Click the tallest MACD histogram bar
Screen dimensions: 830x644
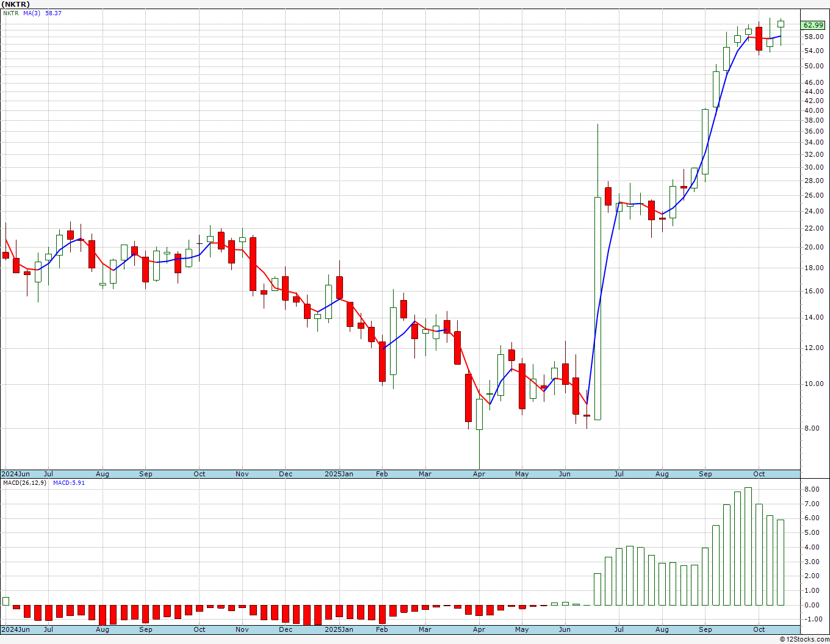748,546
